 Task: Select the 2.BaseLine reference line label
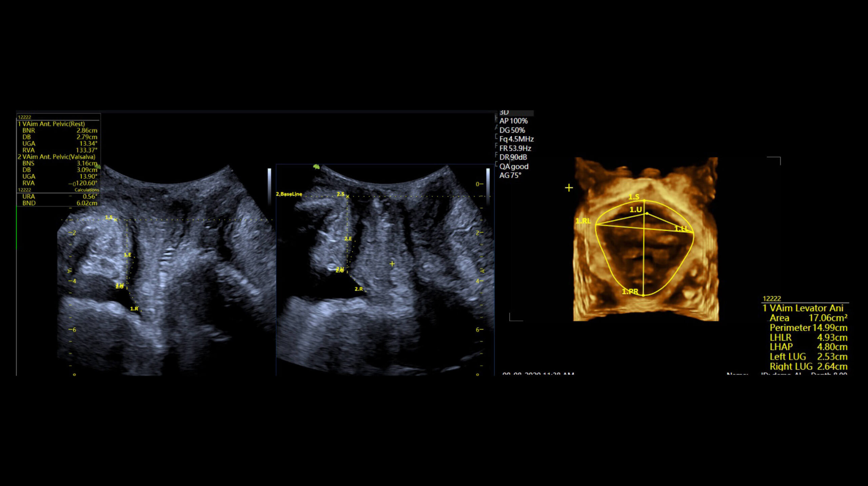tap(289, 194)
